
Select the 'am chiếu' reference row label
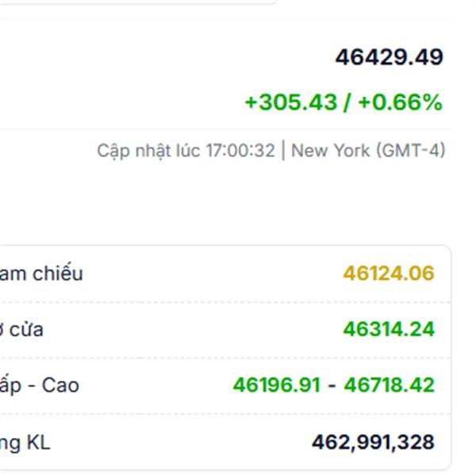41,274
